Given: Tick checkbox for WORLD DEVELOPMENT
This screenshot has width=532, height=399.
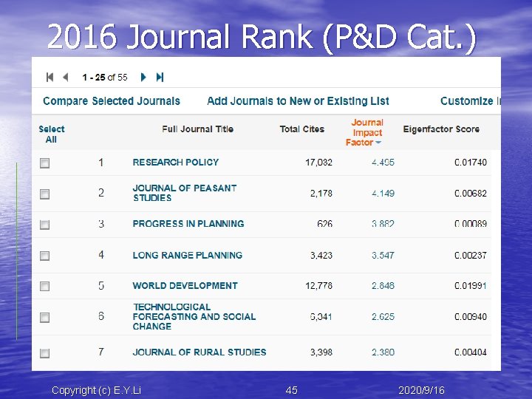Looking at the screenshot, I should click(45, 287).
